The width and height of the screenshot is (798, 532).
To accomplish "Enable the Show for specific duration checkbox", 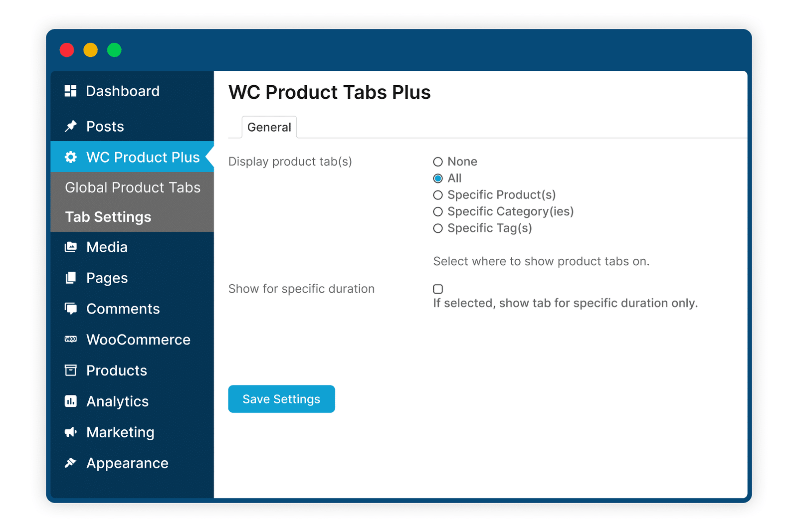I will click(x=438, y=289).
